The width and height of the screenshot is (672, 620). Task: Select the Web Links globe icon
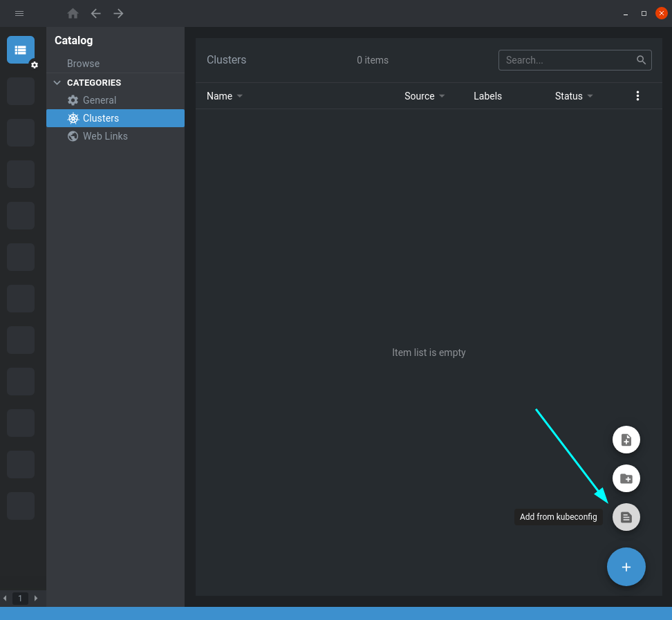(73, 135)
